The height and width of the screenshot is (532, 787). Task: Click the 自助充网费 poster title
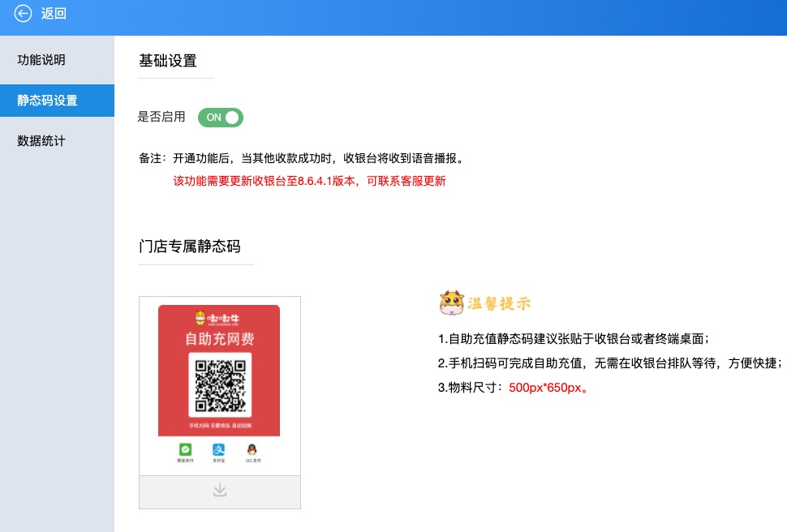(x=219, y=339)
